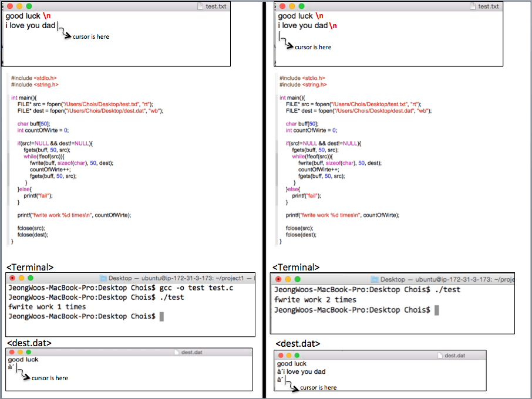This screenshot has width=532, height=399.
Task: Minimize the right test.txt window with yellow button
Action: point(292,6)
